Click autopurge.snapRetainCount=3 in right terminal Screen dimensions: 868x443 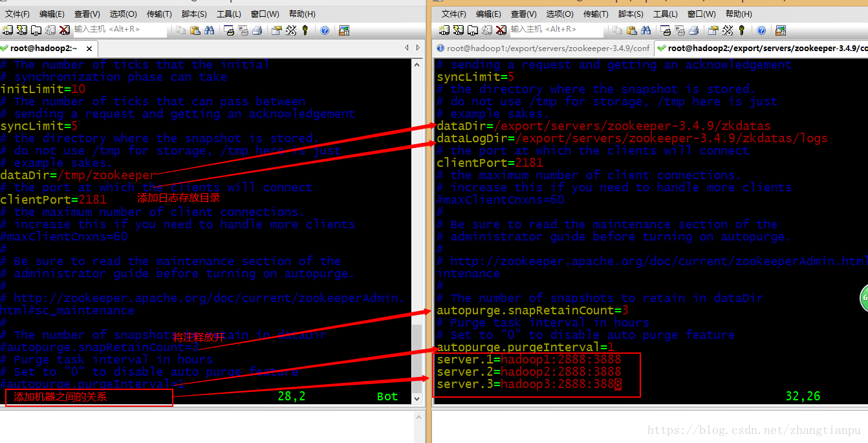tap(532, 310)
